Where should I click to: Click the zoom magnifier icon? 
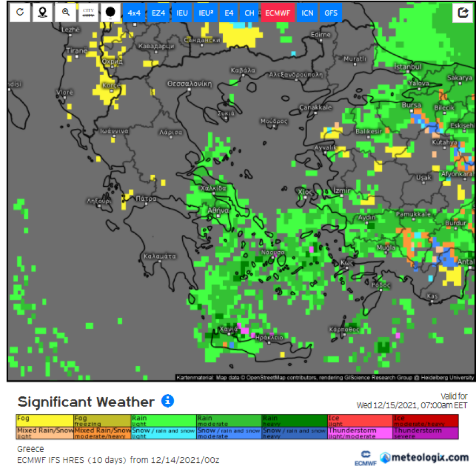point(65,13)
